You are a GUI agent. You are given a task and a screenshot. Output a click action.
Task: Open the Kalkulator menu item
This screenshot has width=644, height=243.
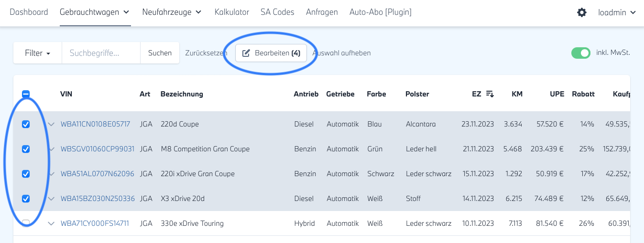(x=232, y=12)
